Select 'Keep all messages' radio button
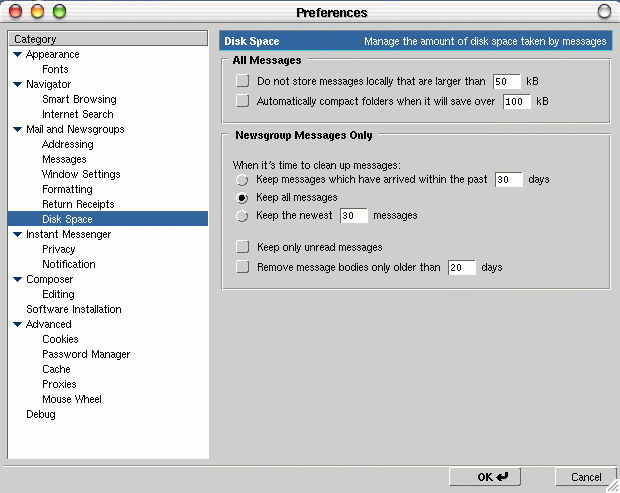 (x=242, y=198)
